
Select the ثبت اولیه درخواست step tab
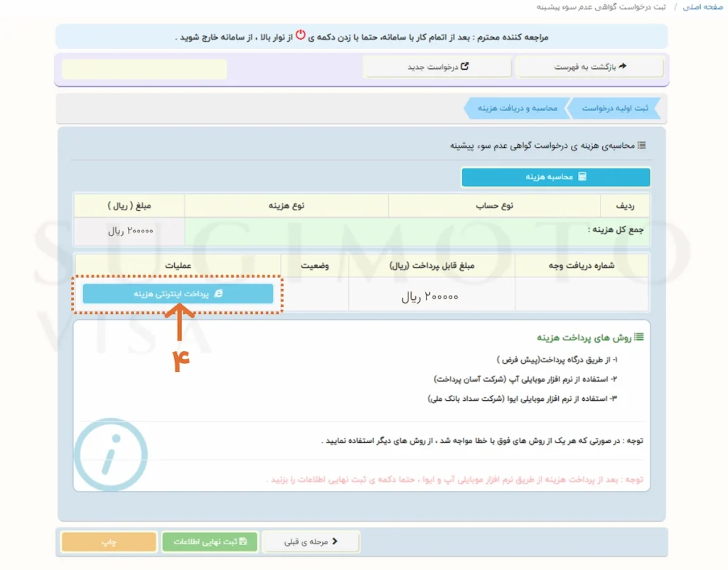tap(616, 108)
